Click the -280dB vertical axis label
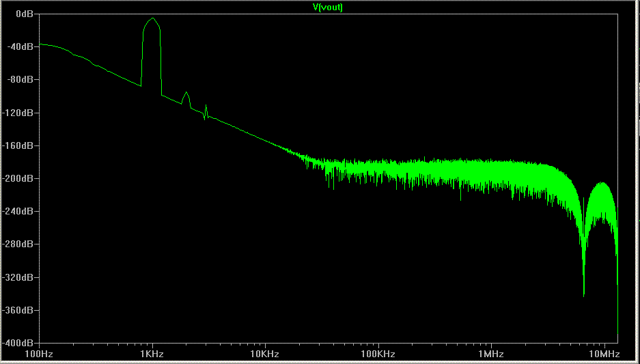 [18, 244]
